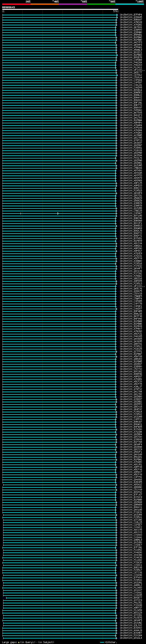The height and width of the screenshot is (644, 146).
Task: Open UniRef100_C5XMJ4 entry
Action: [x=131, y=77]
